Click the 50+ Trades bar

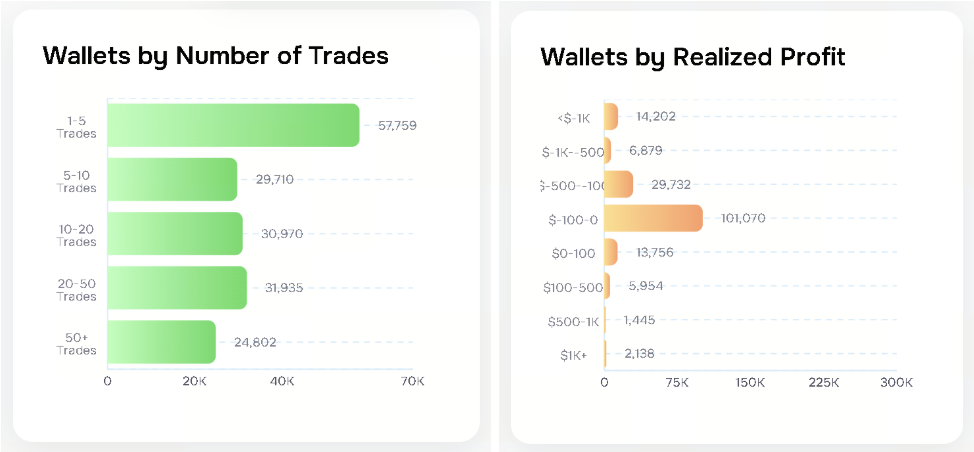click(x=161, y=342)
